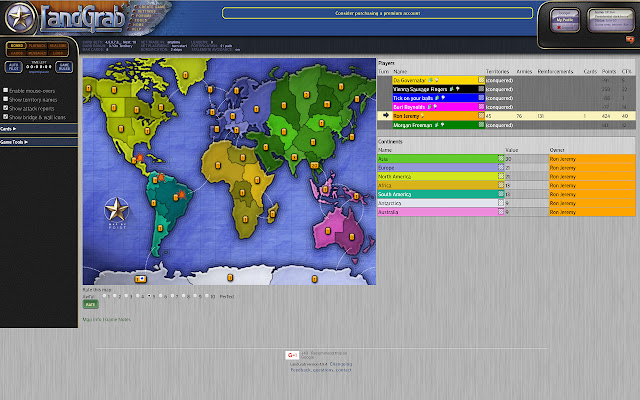Screen dimensions: 640x400
Task: Click the LandGrab star logo icon
Action: (x=20, y=17)
